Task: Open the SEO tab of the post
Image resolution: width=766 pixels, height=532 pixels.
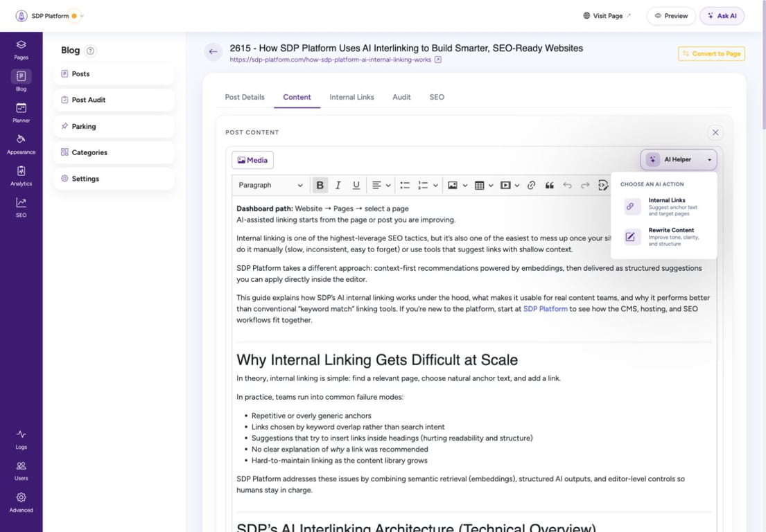Action: pos(437,97)
